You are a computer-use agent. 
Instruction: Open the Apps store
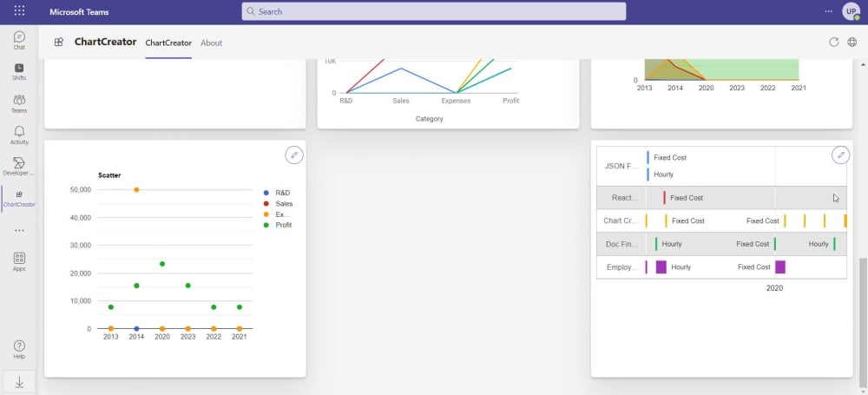tap(19, 261)
